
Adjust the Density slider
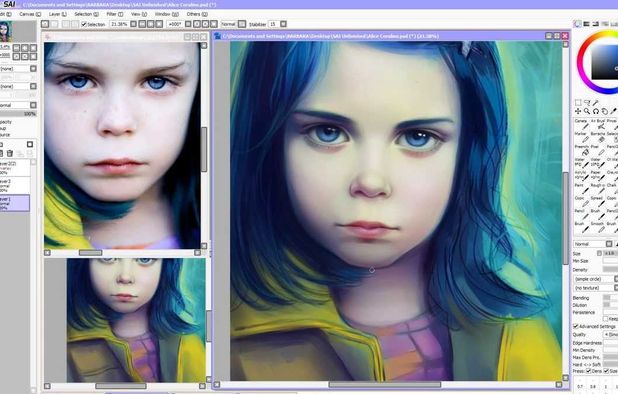pos(611,270)
